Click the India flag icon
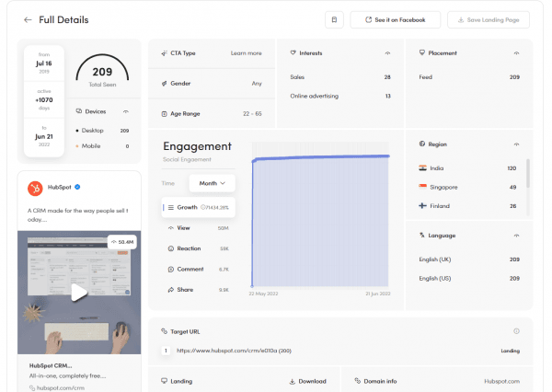552x392 pixels. (x=423, y=168)
